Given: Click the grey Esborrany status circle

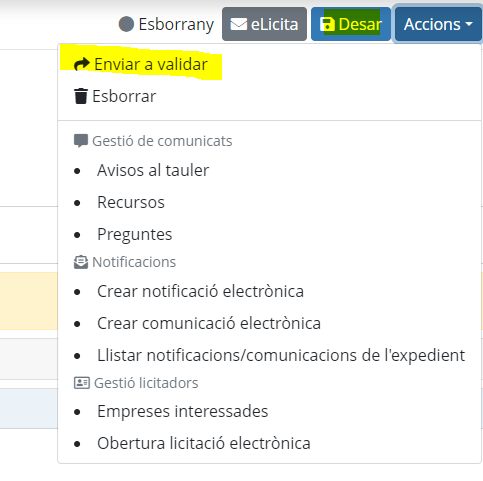Looking at the screenshot, I should coord(126,25).
